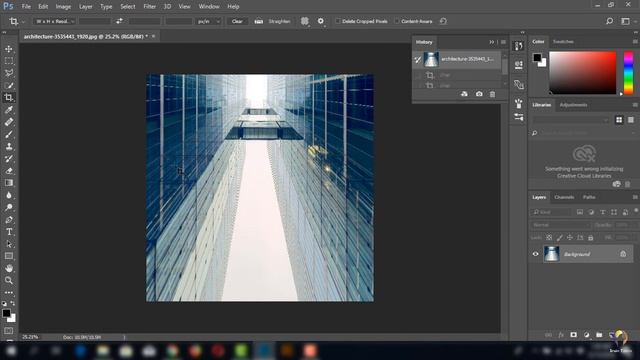Open the Edit Toolbar ellipsis
Viewport: 640px width, 360px height.
click(9, 293)
